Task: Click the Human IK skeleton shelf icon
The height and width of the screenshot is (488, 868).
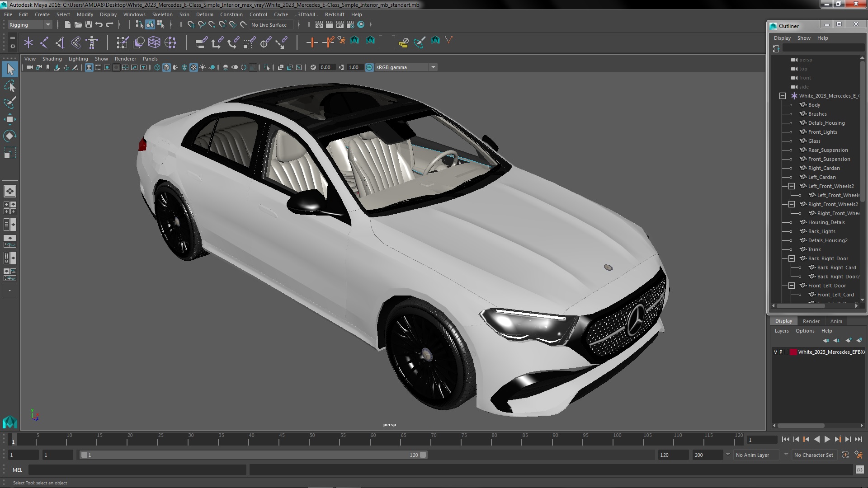Action: (x=92, y=42)
